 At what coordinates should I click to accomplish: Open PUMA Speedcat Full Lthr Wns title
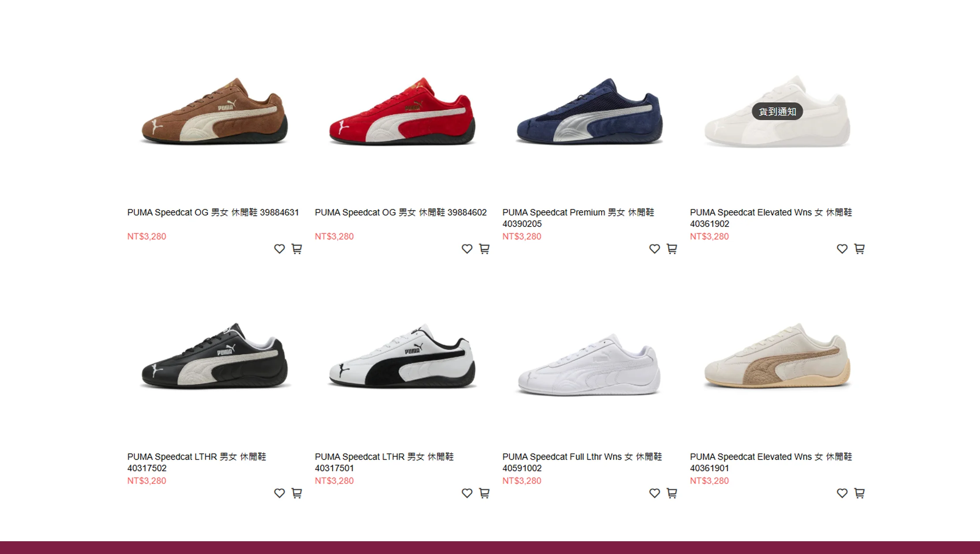[x=582, y=462]
